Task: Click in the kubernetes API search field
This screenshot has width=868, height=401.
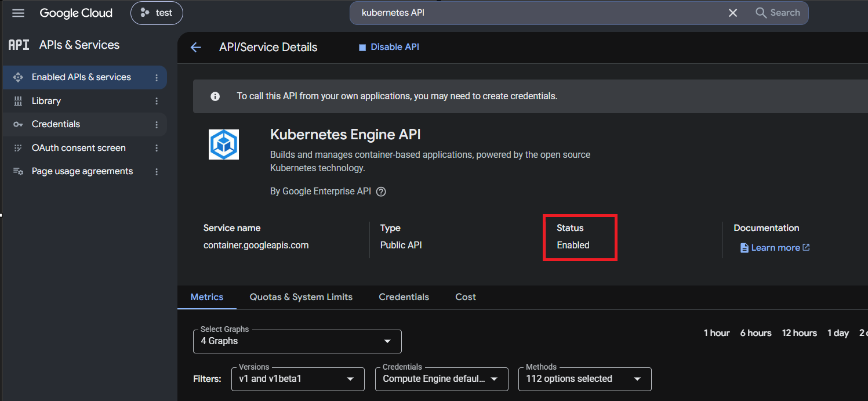Action: point(539,13)
